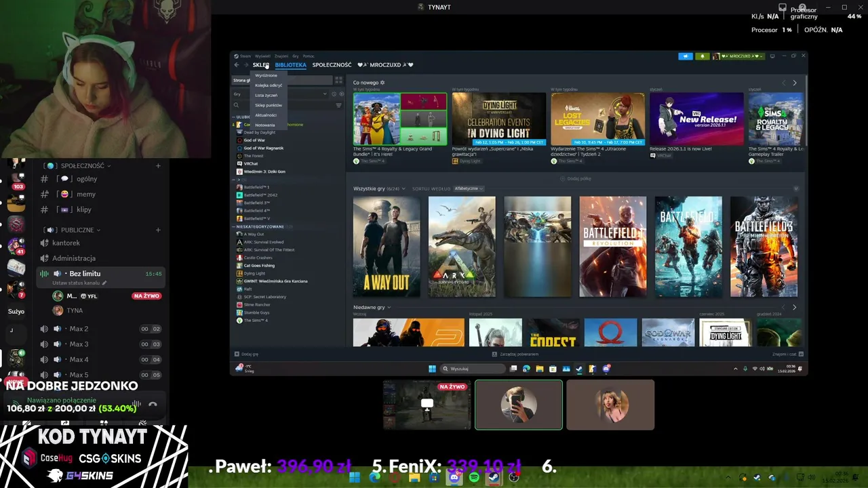This screenshot has height=488, width=868.
Task: Click the Dodaj półkę link
Action: pos(575,178)
